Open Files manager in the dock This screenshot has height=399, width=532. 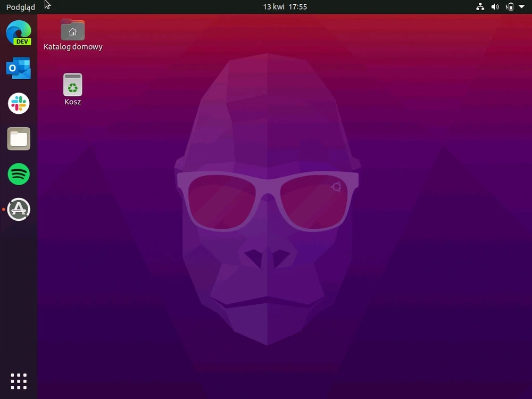pyautogui.click(x=19, y=139)
